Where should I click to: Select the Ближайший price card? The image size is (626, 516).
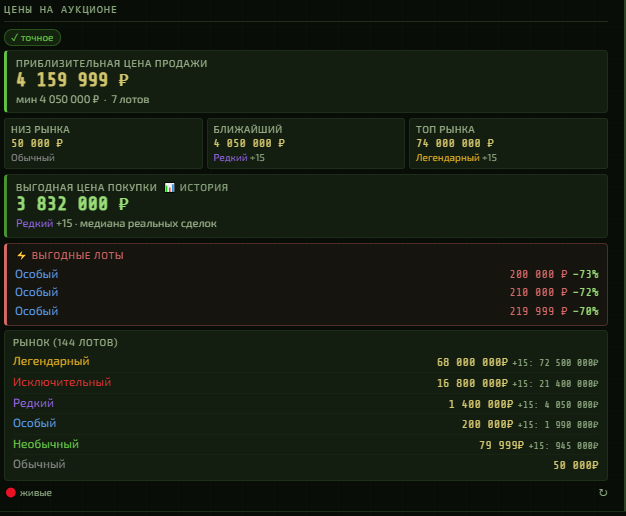click(x=306, y=143)
